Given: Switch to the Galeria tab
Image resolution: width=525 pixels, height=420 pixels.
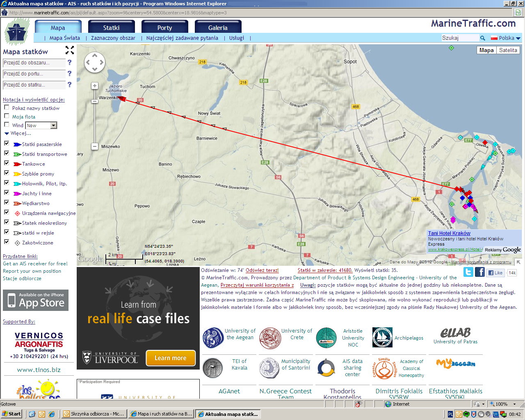Looking at the screenshot, I should pos(218,27).
